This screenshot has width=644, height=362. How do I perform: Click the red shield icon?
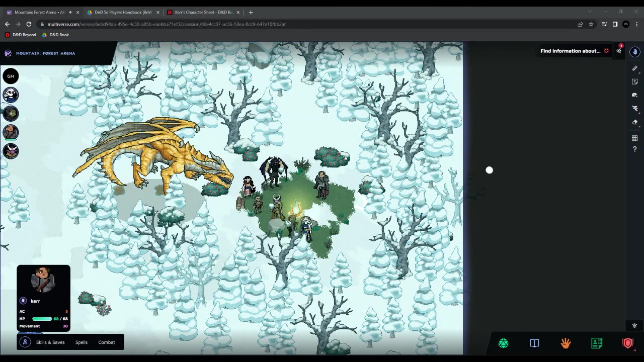[628, 343]
